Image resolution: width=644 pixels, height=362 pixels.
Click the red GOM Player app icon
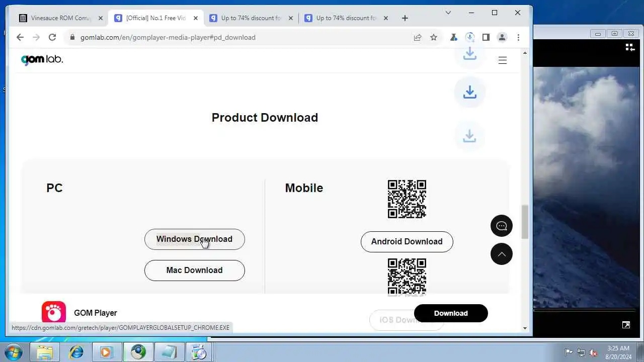coord(54,312)
